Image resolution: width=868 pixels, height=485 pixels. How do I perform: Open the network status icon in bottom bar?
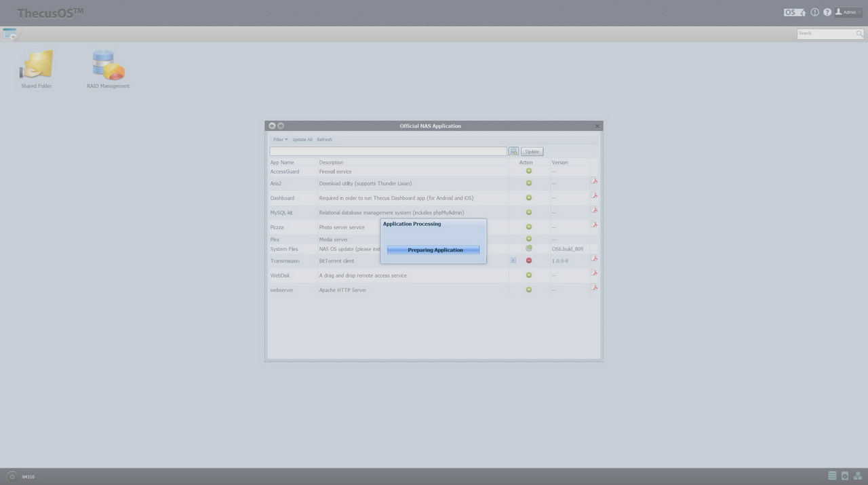coord(858,476)
